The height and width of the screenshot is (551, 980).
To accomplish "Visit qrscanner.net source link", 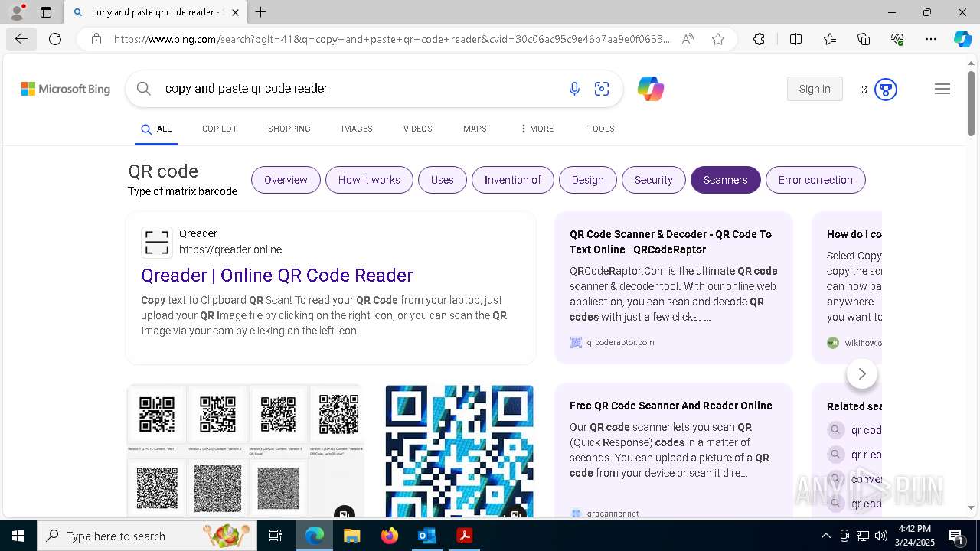I will pyautogui.click(x=605, y=514).
